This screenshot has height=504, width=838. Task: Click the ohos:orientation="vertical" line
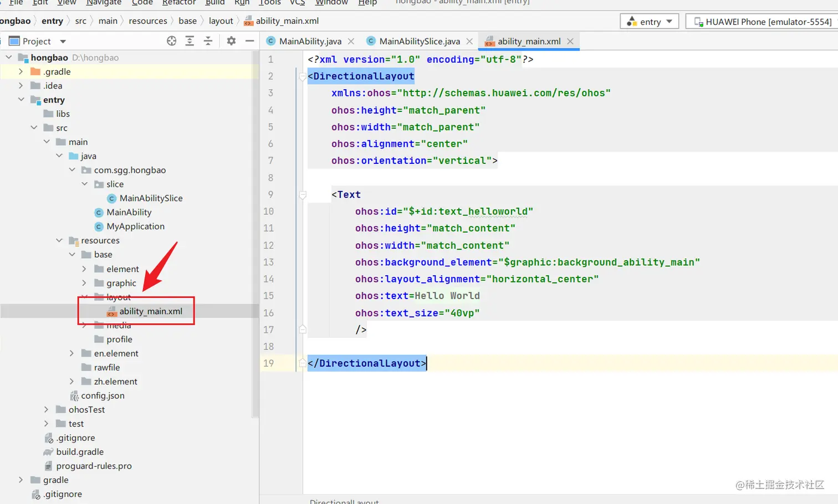click(x=414, y=161)
